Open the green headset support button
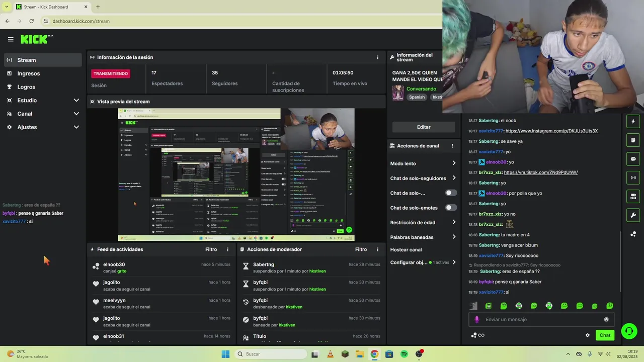This screenshot has width=644, height=362. click(629, 331)
